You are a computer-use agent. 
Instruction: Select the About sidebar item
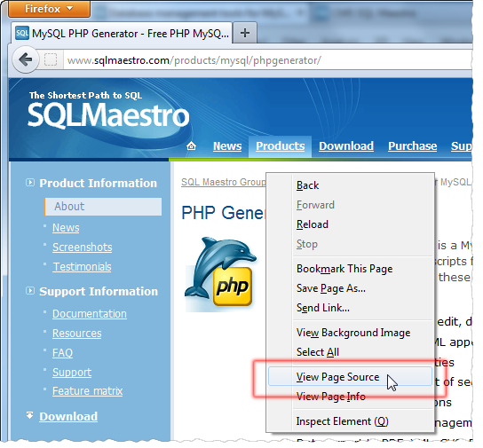[103, 207]
